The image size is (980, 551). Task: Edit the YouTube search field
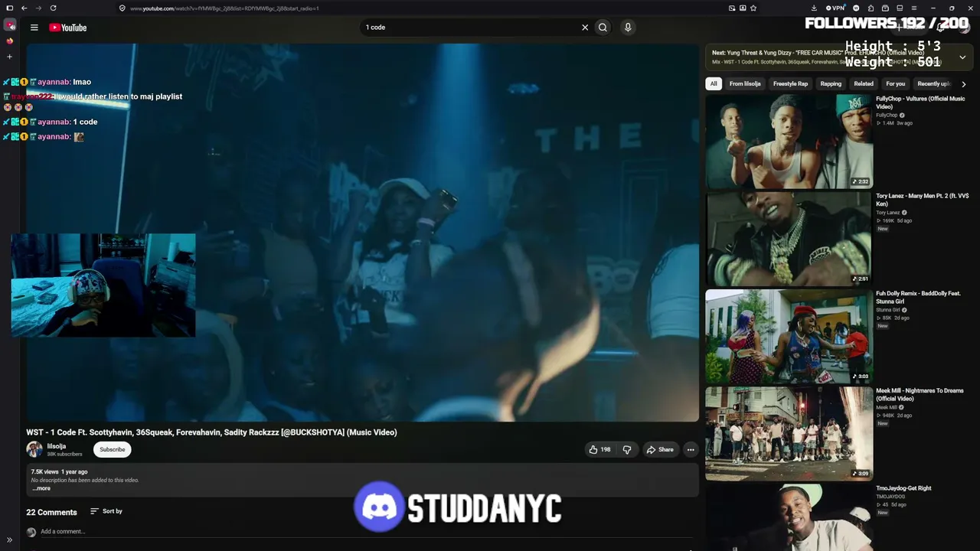click(470, 28)
